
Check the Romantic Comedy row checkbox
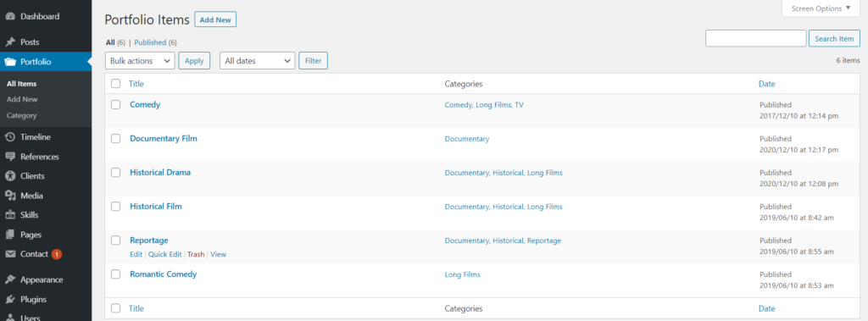tap(115, 274)
